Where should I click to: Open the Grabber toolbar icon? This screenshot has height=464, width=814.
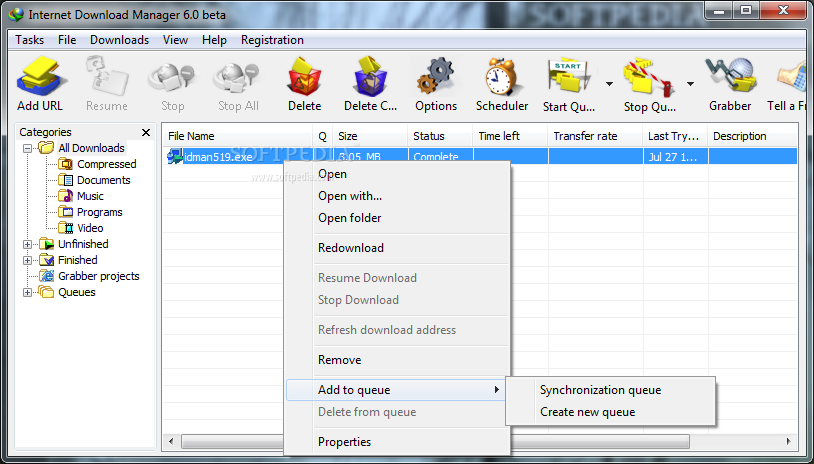(x=730, y=77)
